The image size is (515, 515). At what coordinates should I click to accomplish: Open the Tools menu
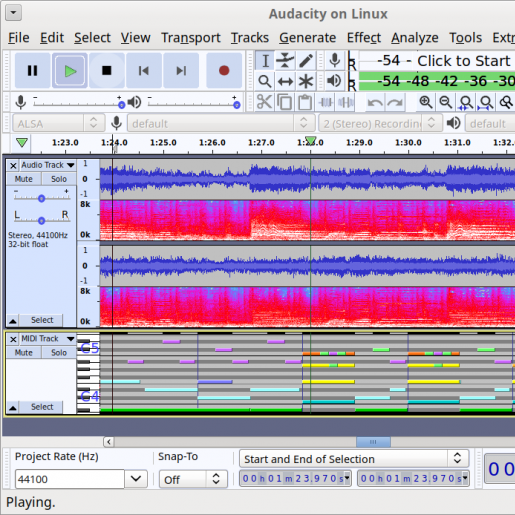(x=465, y=38)
